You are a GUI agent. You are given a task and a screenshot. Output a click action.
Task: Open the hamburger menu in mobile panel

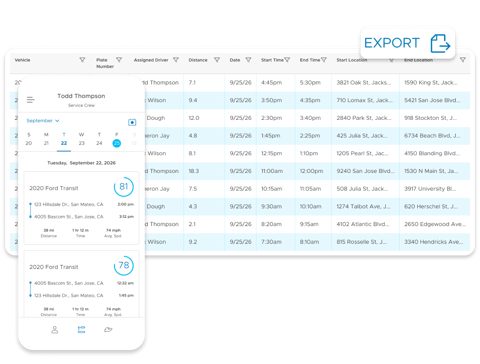(31, 100)
